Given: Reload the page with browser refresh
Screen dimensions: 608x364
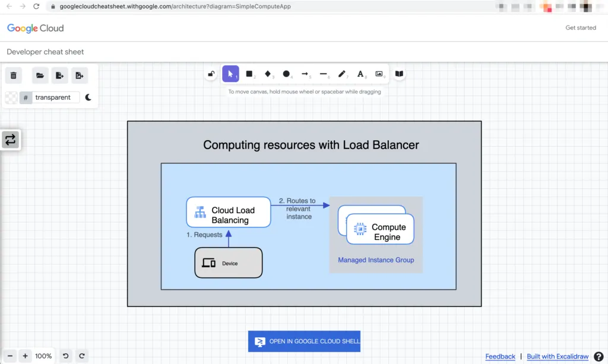Looking at the screenshot, I should coord(36,6).
